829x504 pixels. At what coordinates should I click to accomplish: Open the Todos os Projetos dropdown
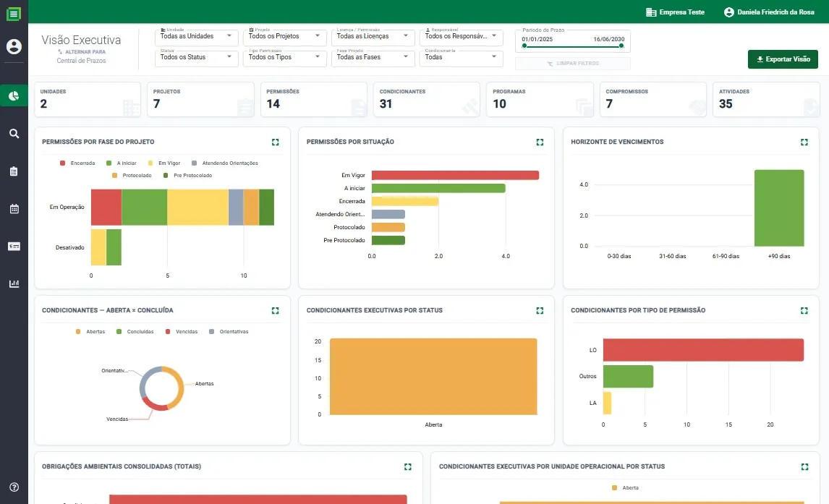[x=284, y=36]
